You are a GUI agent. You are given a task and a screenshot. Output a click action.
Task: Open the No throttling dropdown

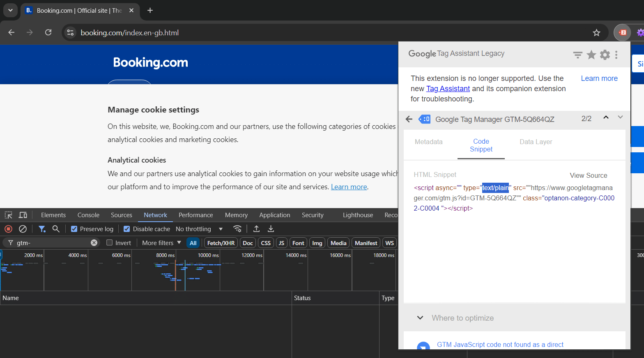click(199, 229)
